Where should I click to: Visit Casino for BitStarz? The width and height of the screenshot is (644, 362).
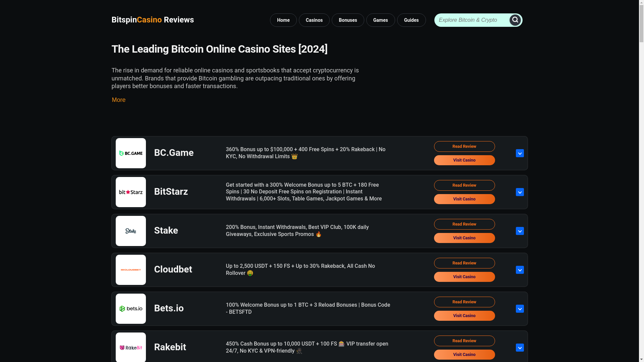465,199
